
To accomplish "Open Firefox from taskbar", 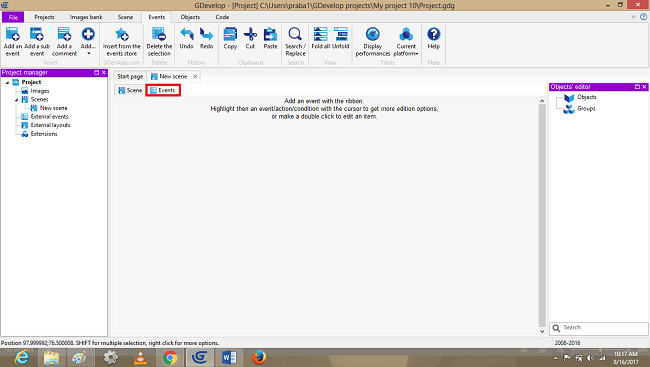I will 259,357.
